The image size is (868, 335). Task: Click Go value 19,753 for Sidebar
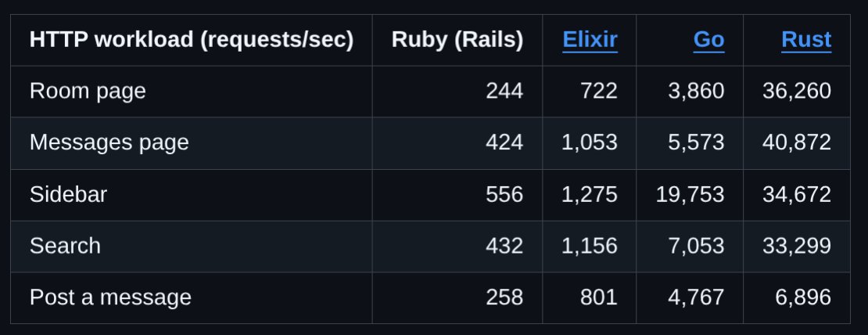pos(690,194)
